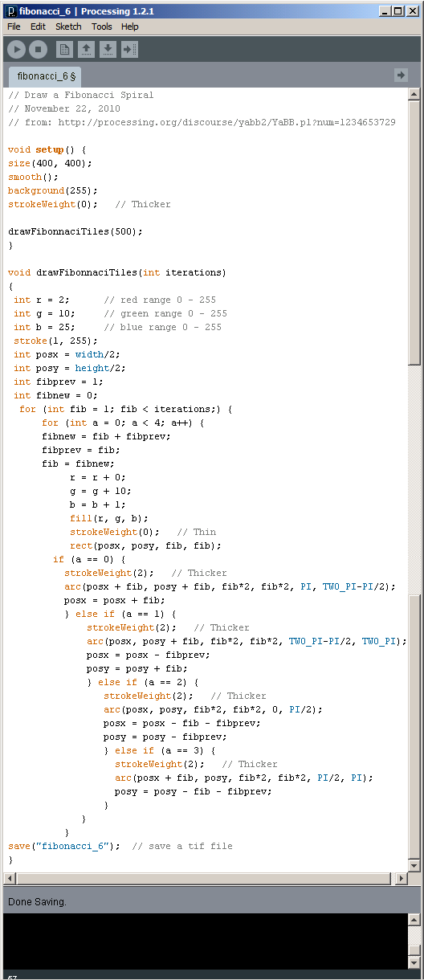The width and height of the screenshot is (424, 980).
Task: Click 'int g = 10;' declaration line
Action: pyautogui.click(x=44, y=313)
